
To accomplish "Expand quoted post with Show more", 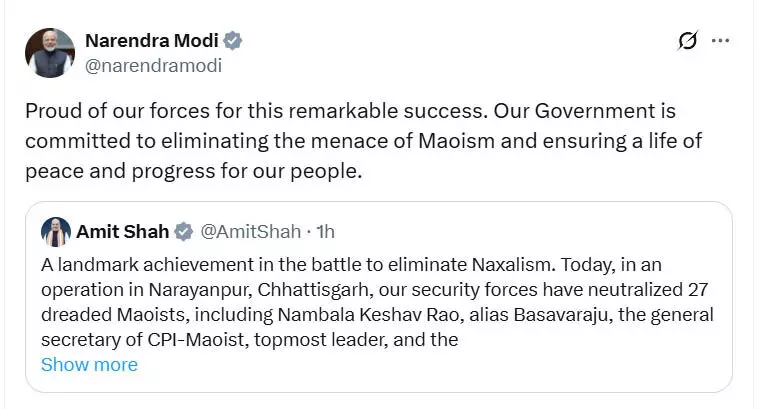I will coord(89,365).
